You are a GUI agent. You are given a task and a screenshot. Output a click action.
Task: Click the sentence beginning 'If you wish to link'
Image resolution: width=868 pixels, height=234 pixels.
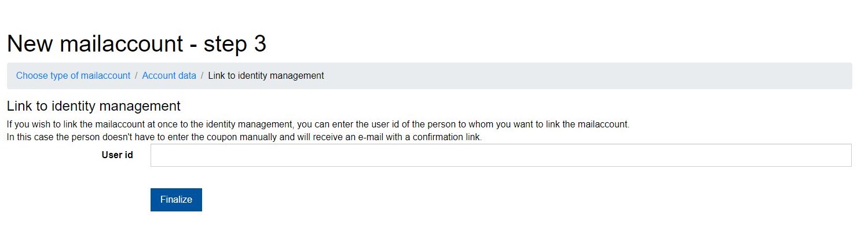click(317, 125)
